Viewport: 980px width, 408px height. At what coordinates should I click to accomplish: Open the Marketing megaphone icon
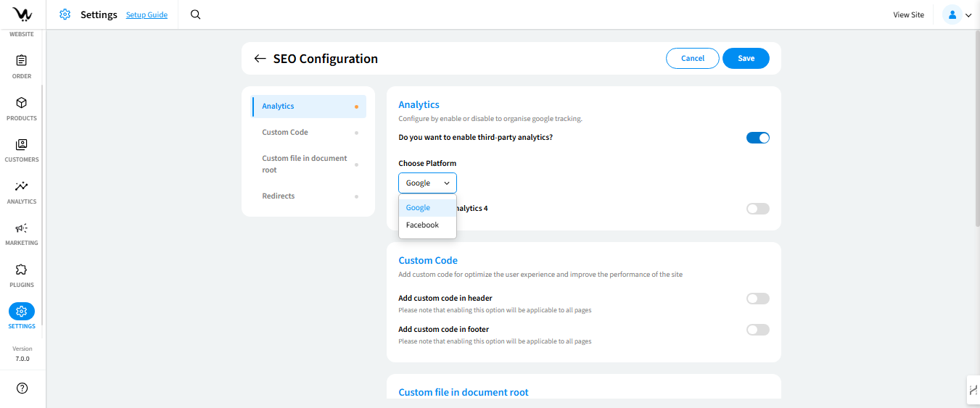[x=22, y=228]
